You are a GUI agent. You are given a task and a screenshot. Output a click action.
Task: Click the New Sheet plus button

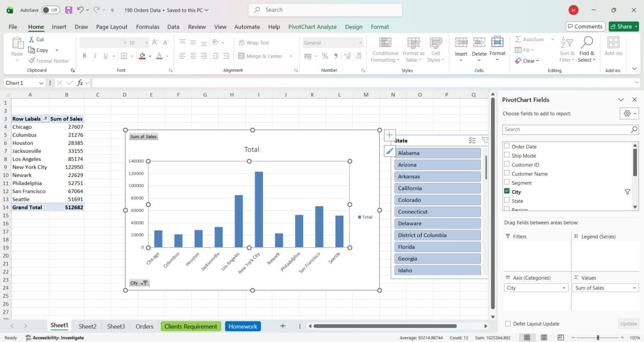(x=283, y=326)
